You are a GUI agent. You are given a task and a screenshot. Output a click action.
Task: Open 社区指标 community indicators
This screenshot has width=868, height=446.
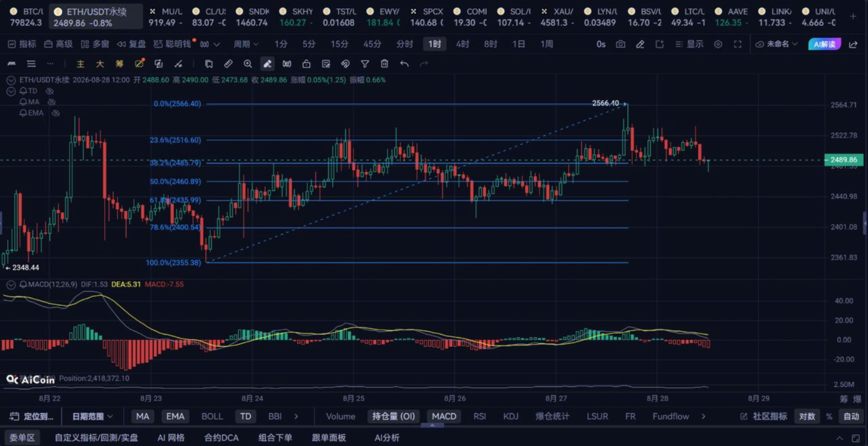763,416
